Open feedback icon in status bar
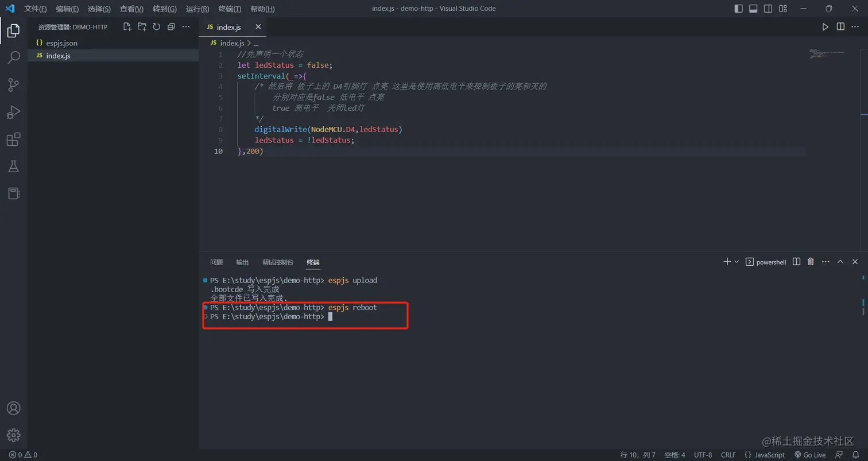This screenshot has height=461, width=868. point(839,455)
